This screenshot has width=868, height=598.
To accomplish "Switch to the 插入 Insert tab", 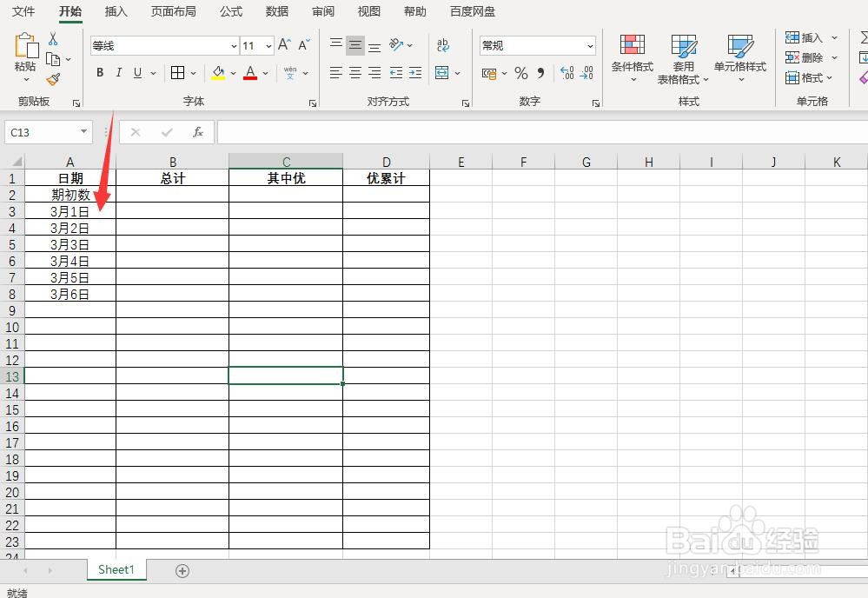I will click(116, 11).
